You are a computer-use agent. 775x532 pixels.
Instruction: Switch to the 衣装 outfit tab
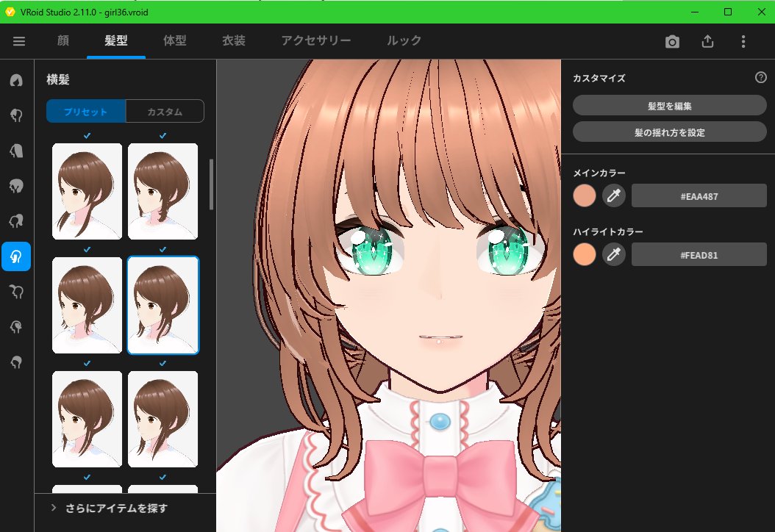(234, 41)
